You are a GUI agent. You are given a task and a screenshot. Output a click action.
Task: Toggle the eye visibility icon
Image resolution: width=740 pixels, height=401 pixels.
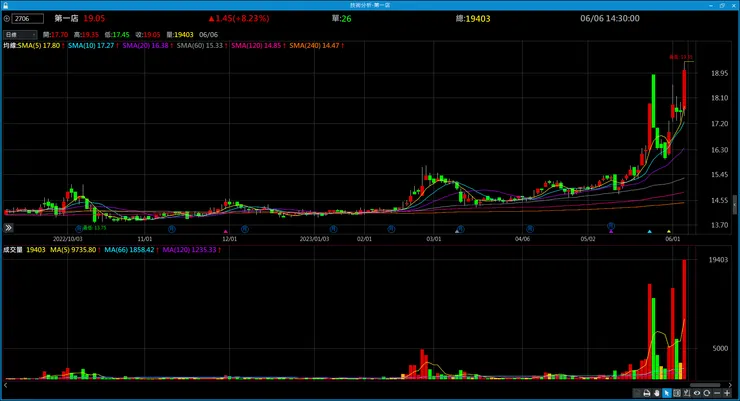tap(697, 393)
